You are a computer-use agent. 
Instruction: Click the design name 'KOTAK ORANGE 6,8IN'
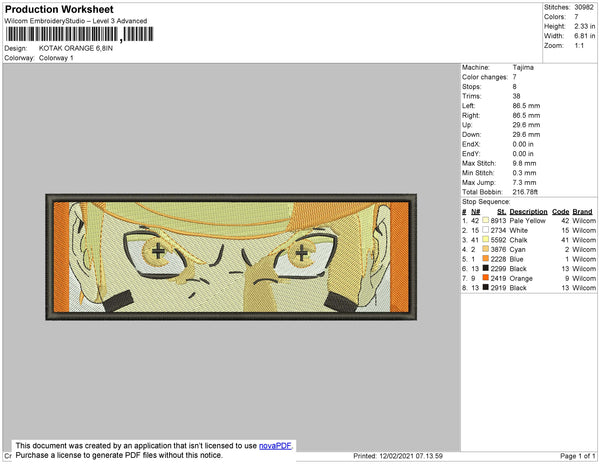pyautogui.click(x=76, y=48)
